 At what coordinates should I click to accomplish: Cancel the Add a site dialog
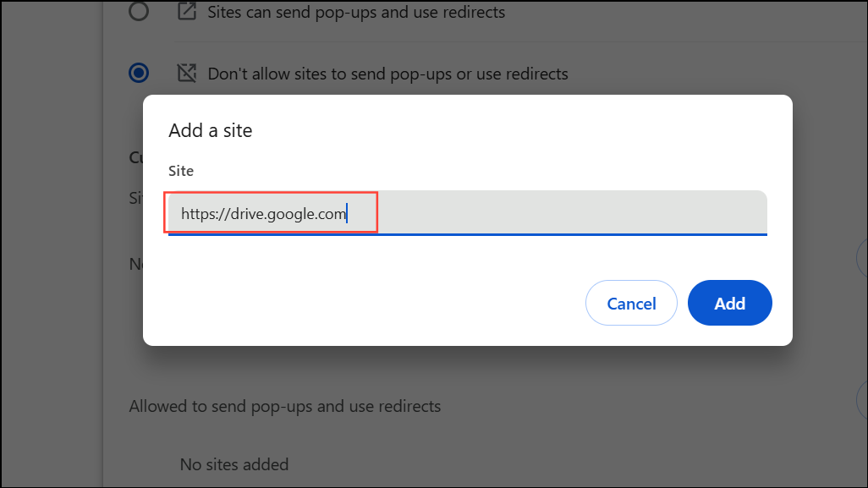(x=631, y=303)
